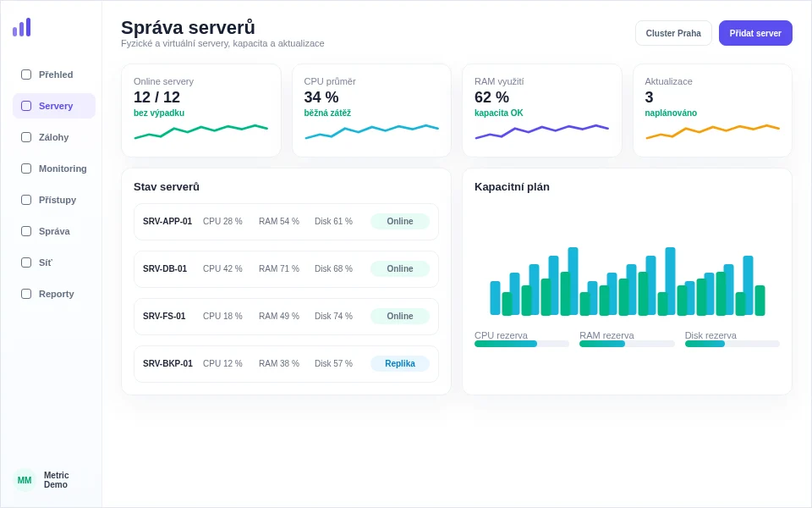812x508 pixels.
Task: Click the 62 % RAM usage value
Action: click(491, 97)
